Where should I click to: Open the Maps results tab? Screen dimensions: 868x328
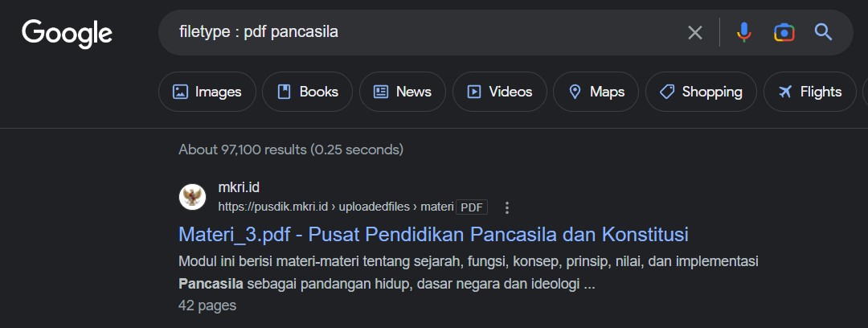596,92
